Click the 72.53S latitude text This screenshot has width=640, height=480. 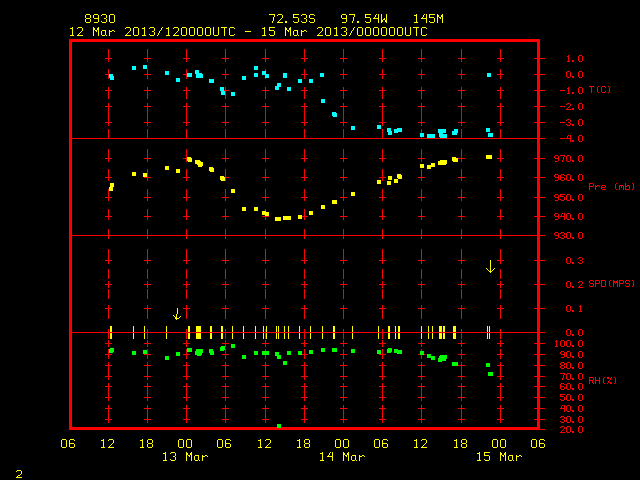click(x=292, y=19)
